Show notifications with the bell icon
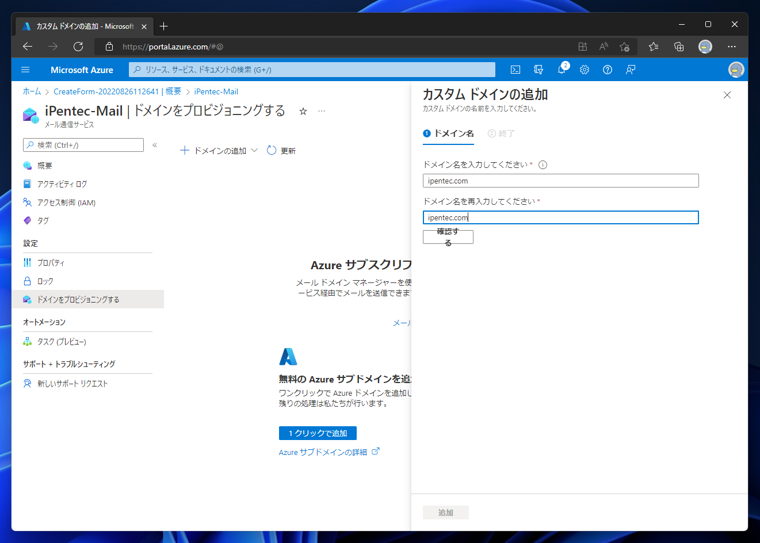Screen dimensions: 760x543 562,69
